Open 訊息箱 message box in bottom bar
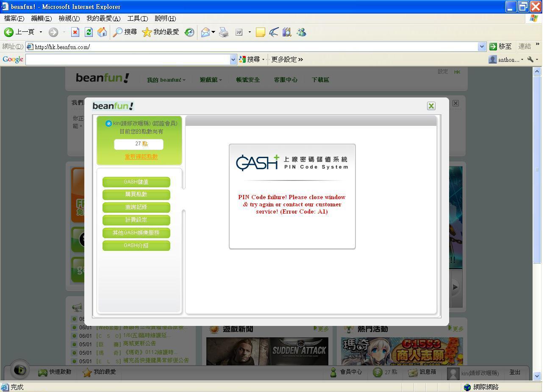This screenshot has height=392, width=544. pos(422,372)
